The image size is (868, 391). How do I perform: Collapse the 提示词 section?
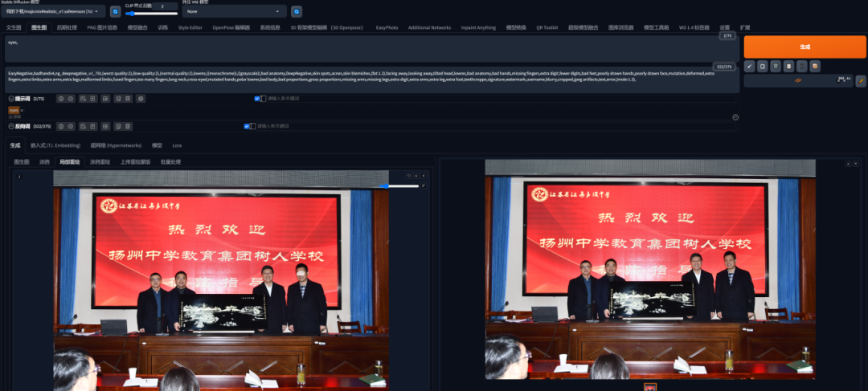[11, 99]
